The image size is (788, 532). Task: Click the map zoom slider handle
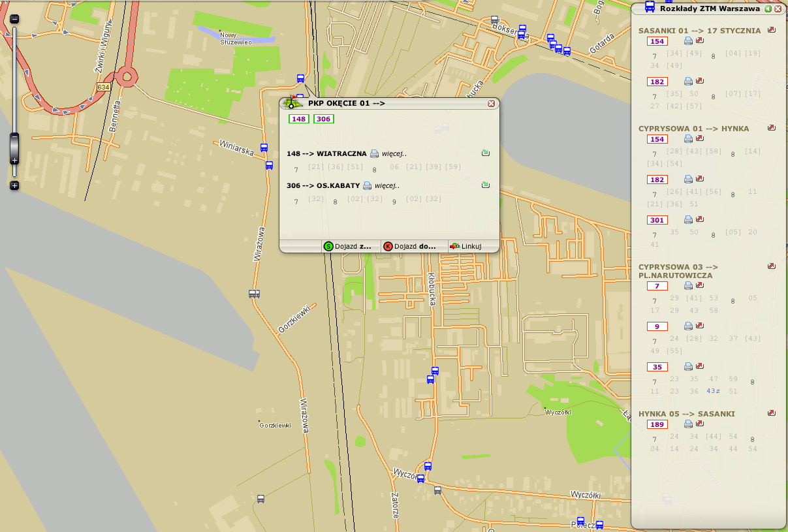coord(14,149)
